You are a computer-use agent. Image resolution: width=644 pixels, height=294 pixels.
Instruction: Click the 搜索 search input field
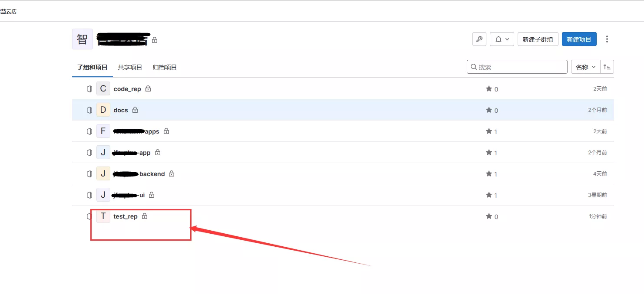point(517,67)
